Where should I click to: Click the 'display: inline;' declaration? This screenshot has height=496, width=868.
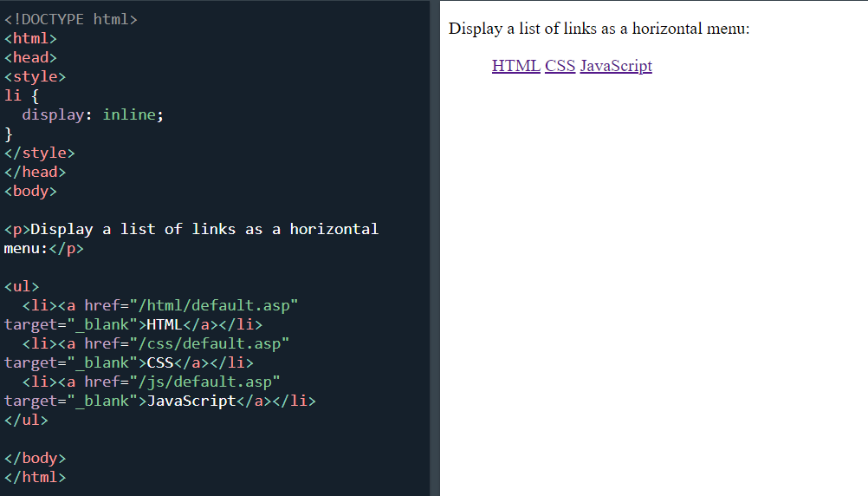(x=93, y=114)
